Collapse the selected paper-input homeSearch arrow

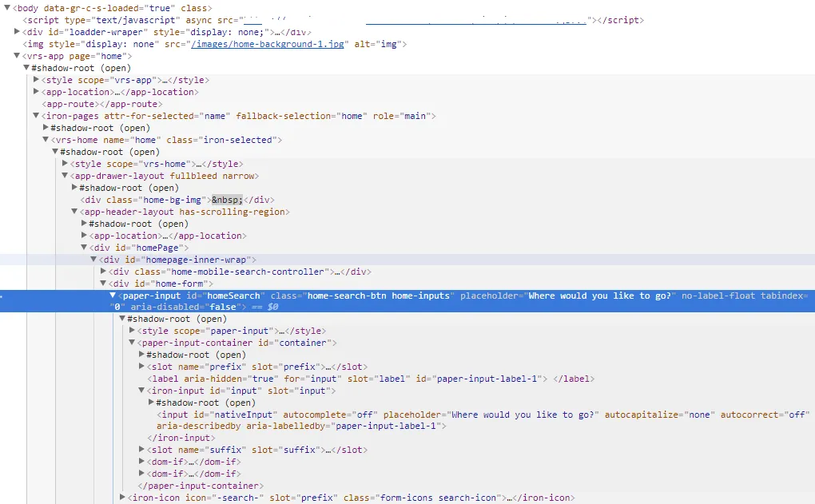(113, 295)
